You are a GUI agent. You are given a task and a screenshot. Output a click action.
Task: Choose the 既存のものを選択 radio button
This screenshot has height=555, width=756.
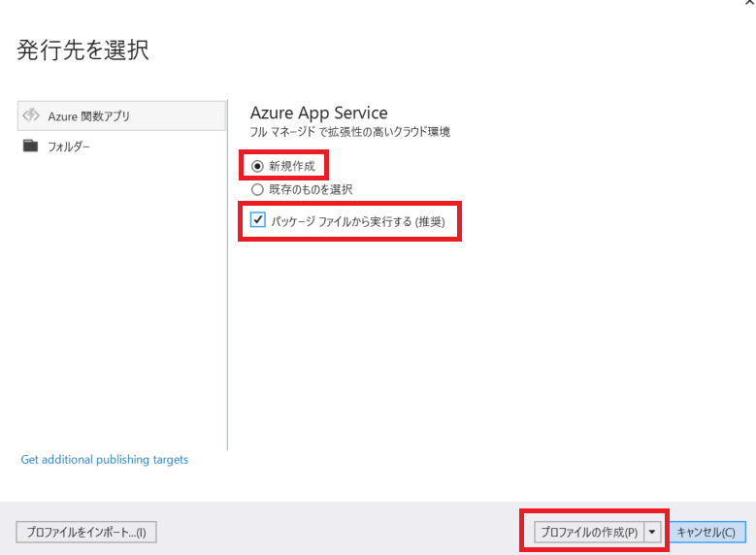click(x=257, y=189)
